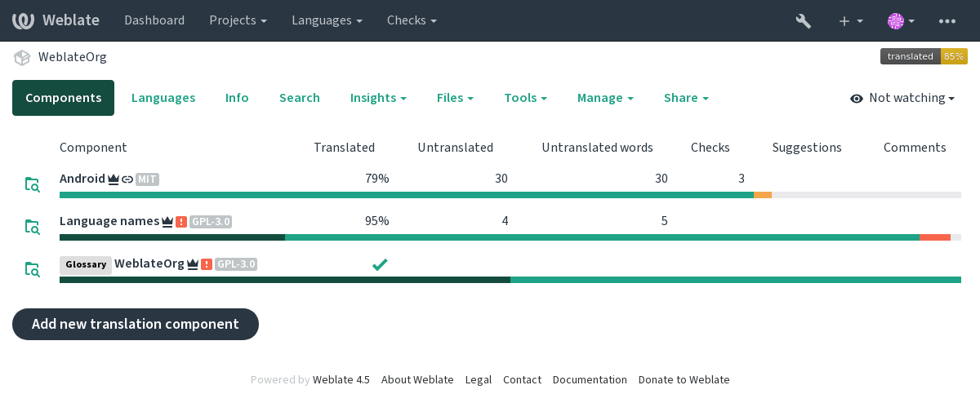
Task: Open the Tools dropdown
Action: pos(525,98)
